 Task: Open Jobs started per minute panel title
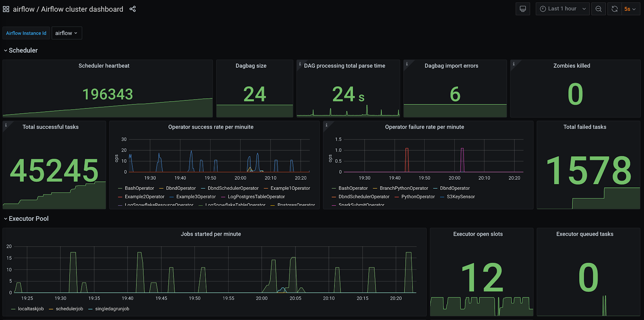(211, 234)
